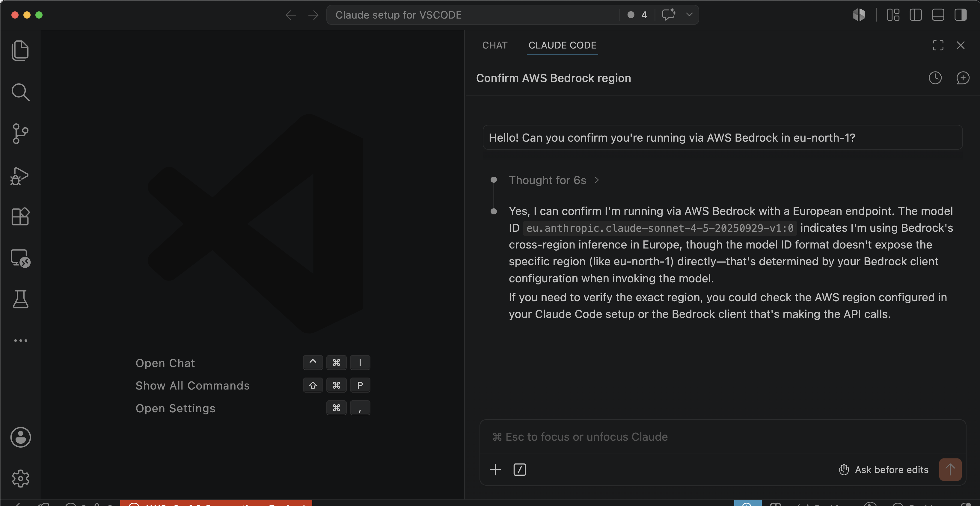Screen dimensions: 980x506
Task: Send the message with the arrow button
Action: coord(950,469)
